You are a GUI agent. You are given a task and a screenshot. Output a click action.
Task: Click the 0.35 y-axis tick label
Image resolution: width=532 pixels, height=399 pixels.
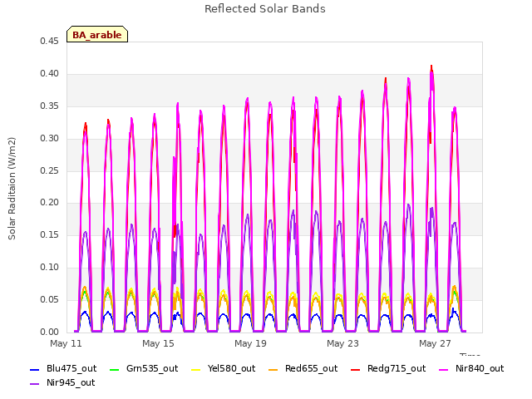point(50,106)
